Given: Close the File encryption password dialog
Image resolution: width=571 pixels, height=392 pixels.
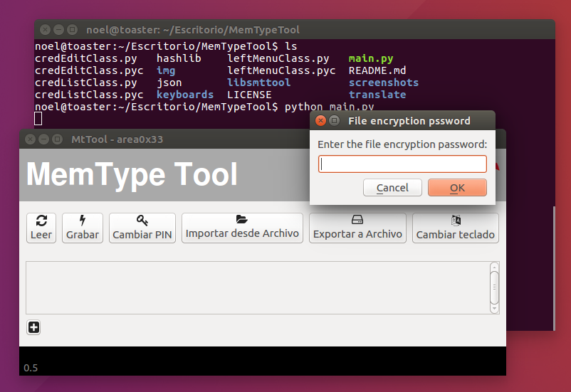Looking at the screenshot, I should 321,120.
